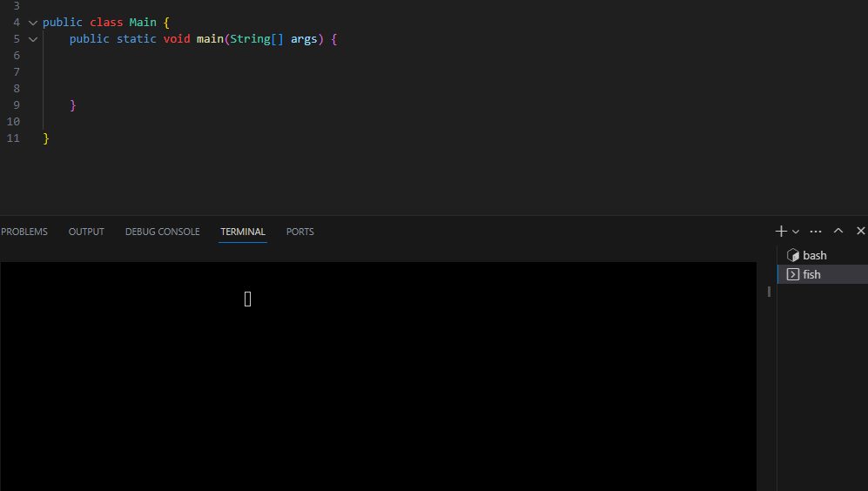Image resolution: width=868 pixels, height=491 pixels.
Task: Click the 'void' keyword on line 5
Action: point(177,39)
